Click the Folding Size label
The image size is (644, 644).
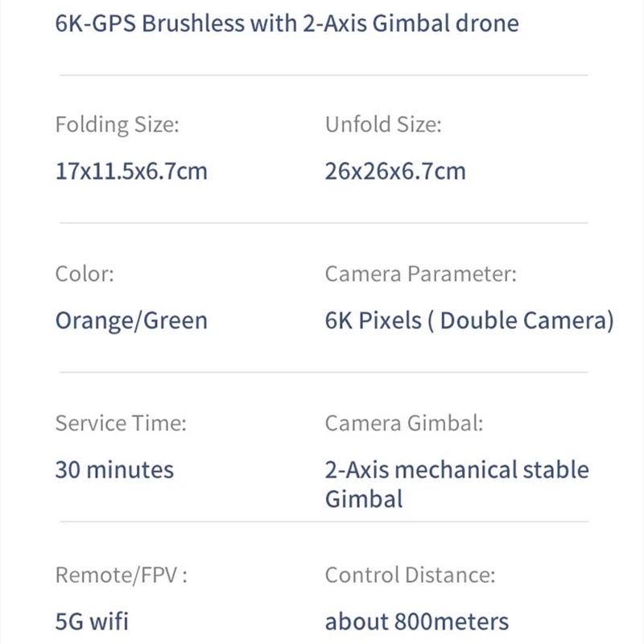(117, 125)
